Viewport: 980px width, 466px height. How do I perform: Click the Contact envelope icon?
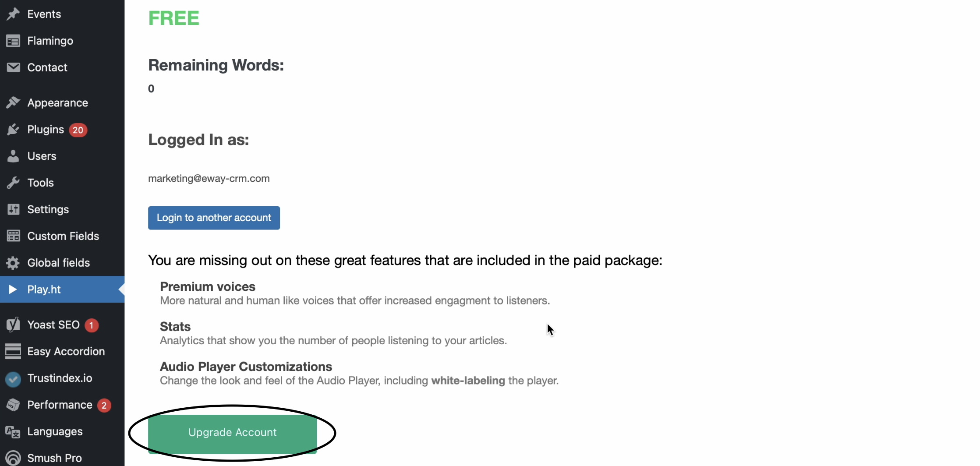pyautogui.click(x=13, y=67)
